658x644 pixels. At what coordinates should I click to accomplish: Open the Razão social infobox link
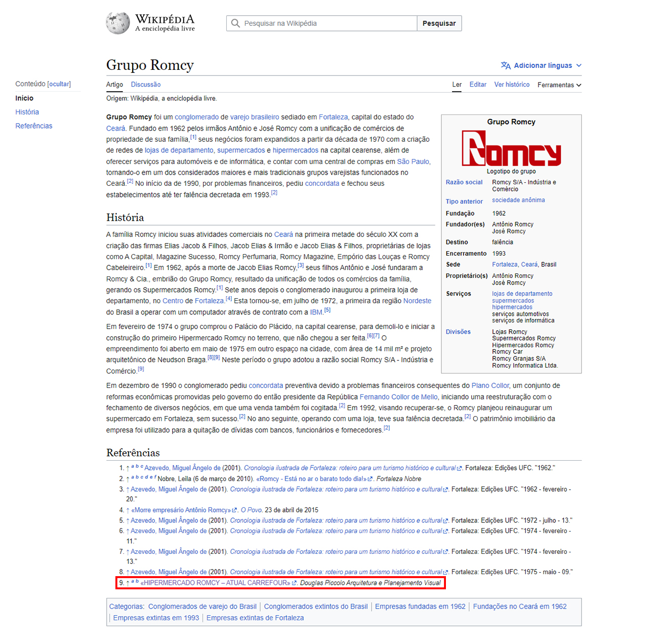[464, 182]
